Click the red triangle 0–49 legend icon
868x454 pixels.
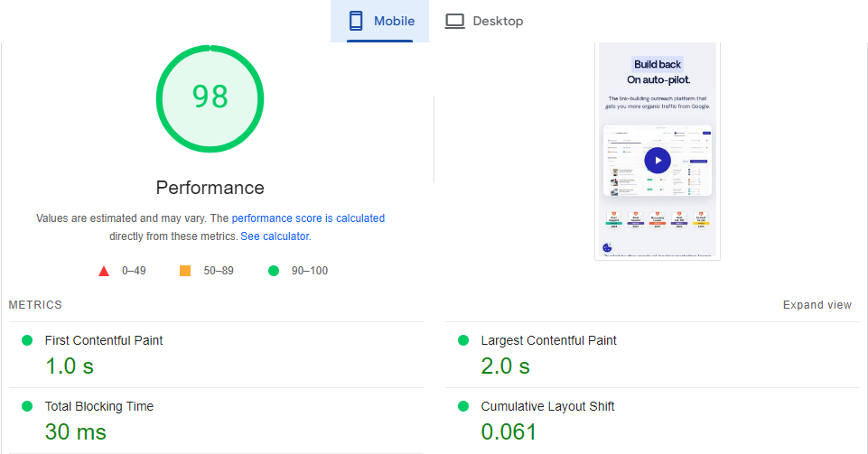coord(104,271)
